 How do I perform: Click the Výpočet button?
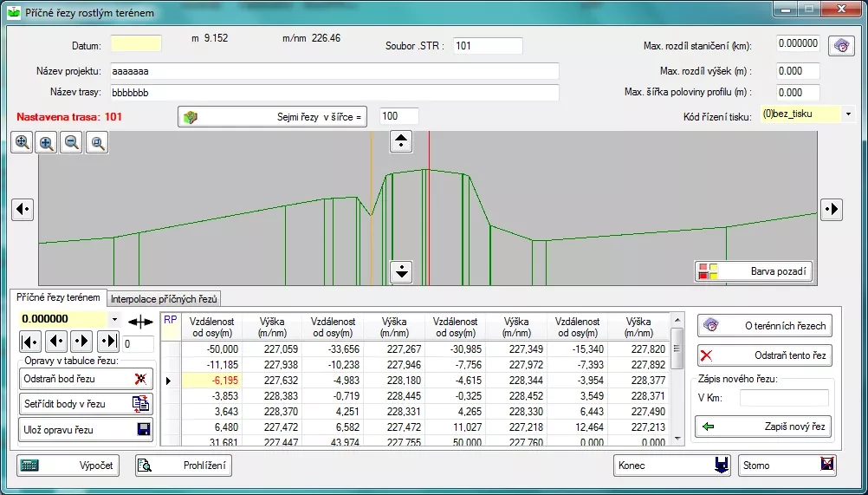pos(68,466)
